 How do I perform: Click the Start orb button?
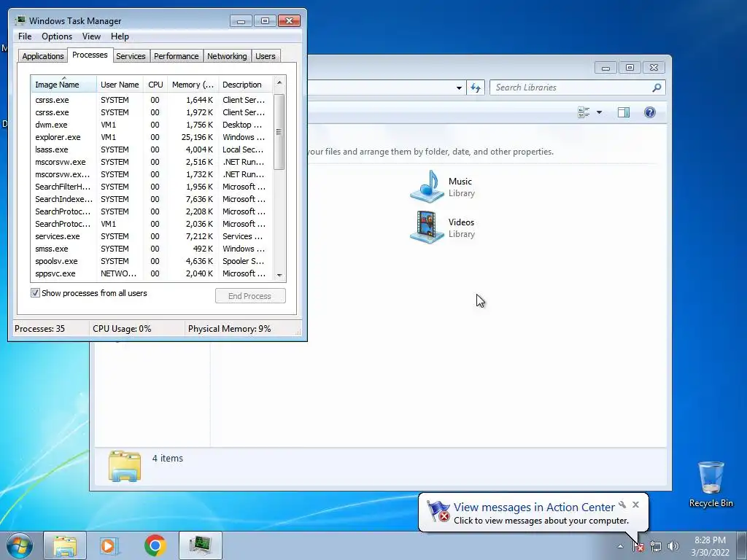point(20,545)
